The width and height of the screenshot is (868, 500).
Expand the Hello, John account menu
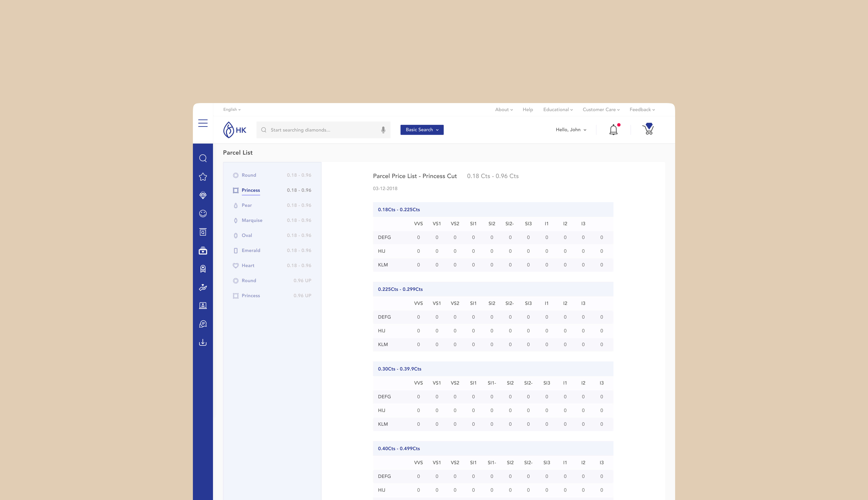pos(571,130)
